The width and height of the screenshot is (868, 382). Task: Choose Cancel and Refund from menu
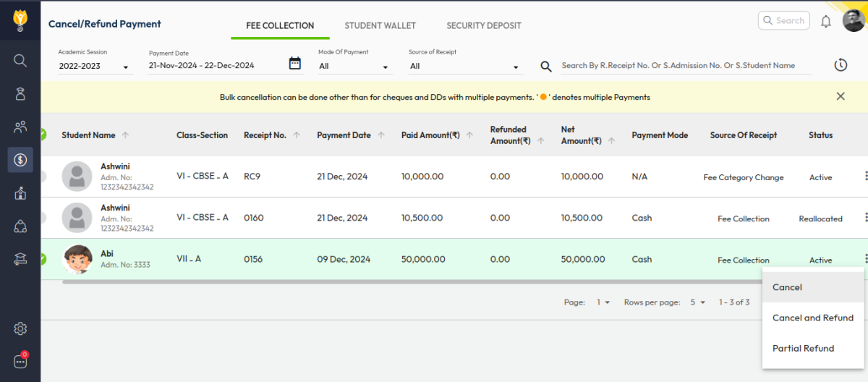click(812, 318)
